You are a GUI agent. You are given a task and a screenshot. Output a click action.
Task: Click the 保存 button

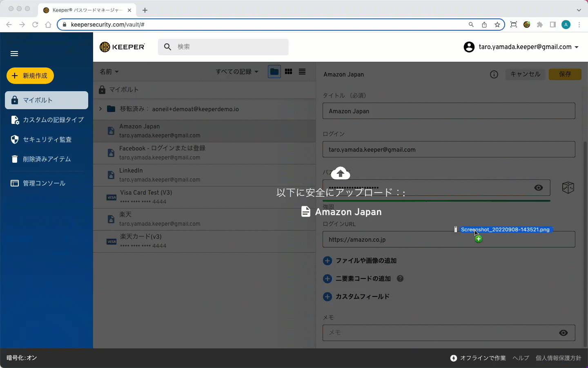click(x=565, y=74)
